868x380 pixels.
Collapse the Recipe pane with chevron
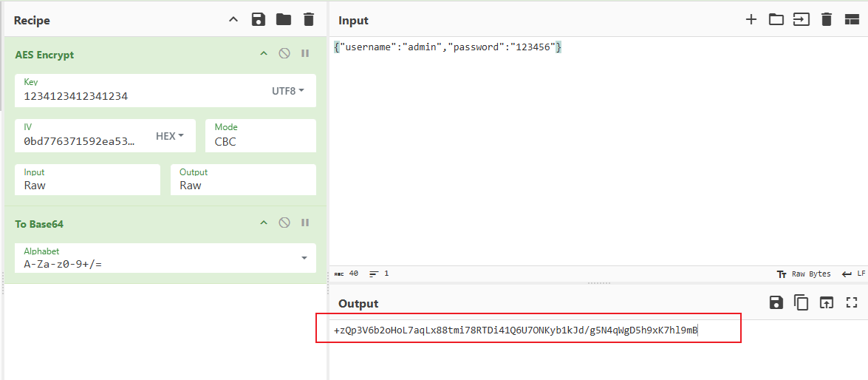point(233,20)
